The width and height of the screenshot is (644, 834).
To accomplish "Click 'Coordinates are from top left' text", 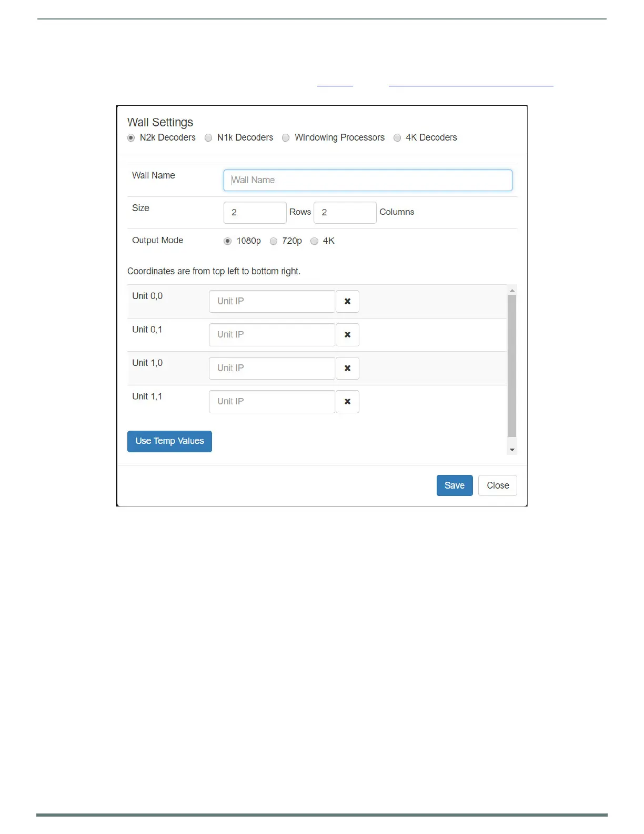I will tap(214, 271).
